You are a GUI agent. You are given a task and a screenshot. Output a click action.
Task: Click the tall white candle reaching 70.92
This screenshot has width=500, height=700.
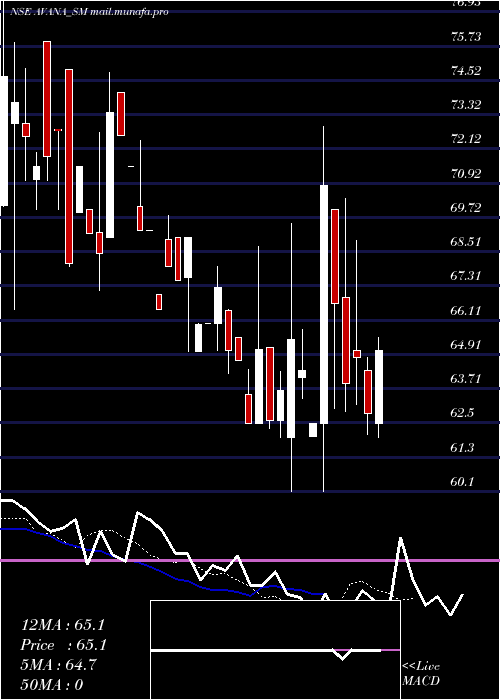click(324, 304)
